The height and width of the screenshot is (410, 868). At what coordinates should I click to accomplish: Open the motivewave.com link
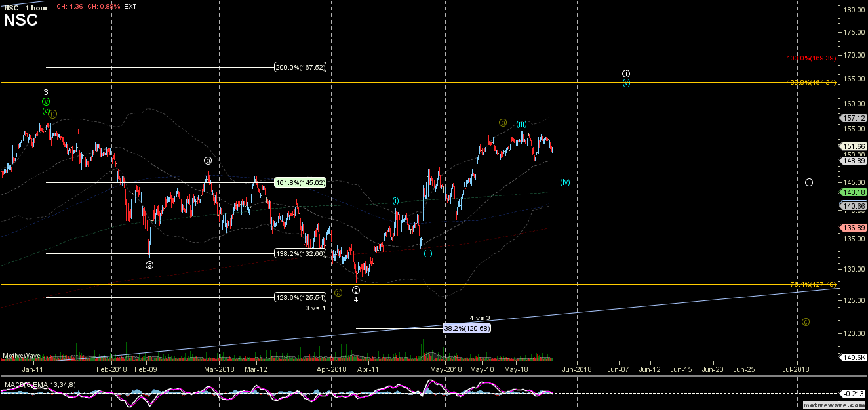point(841,405)
